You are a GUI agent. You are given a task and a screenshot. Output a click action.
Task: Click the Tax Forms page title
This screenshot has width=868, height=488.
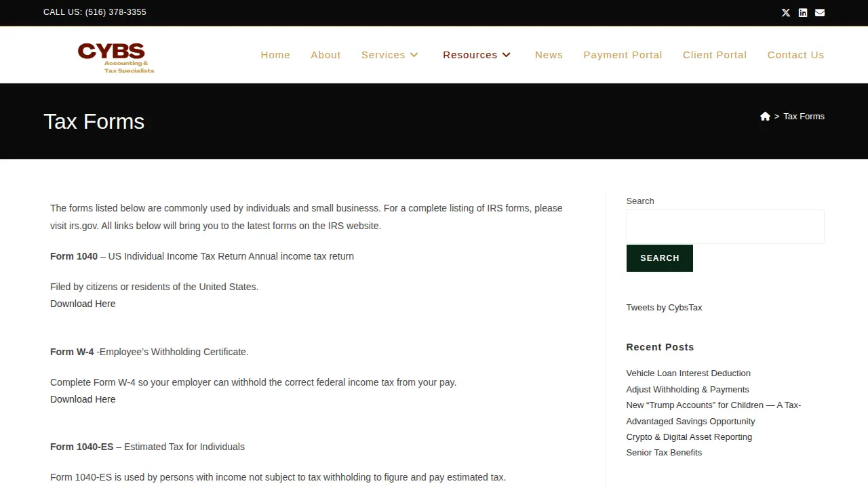click(x=94, y=121)
